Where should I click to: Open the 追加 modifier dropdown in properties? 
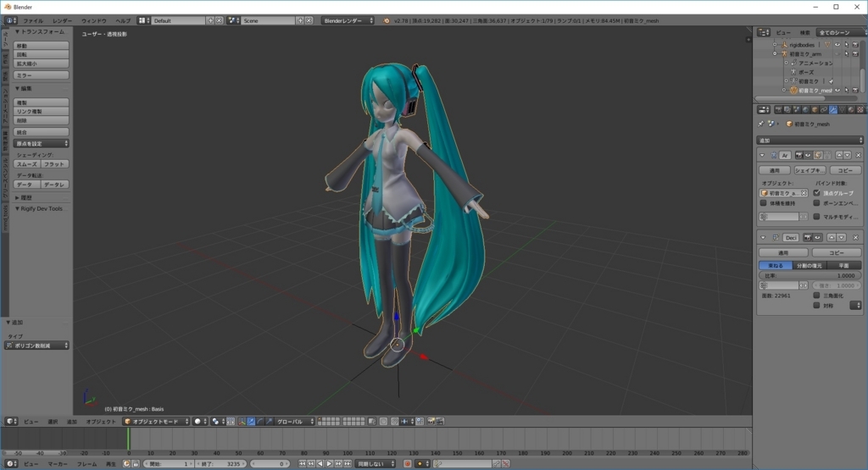[810, 140]
